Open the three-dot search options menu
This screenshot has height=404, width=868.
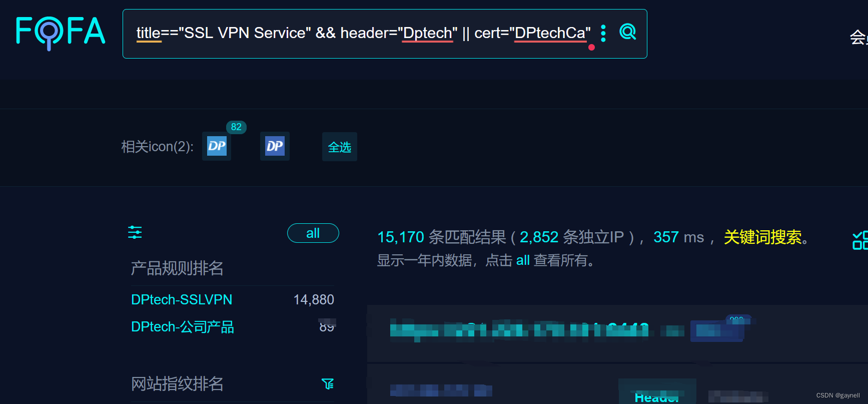point(603,33)
